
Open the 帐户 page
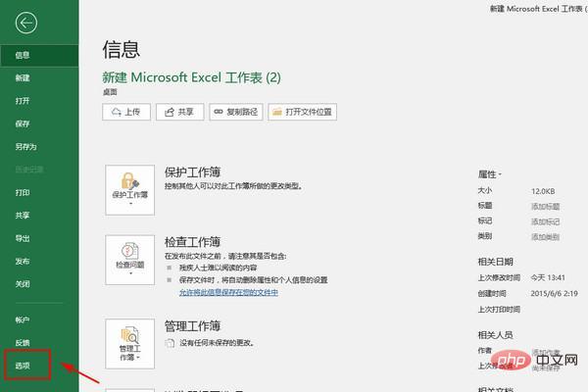23,319
